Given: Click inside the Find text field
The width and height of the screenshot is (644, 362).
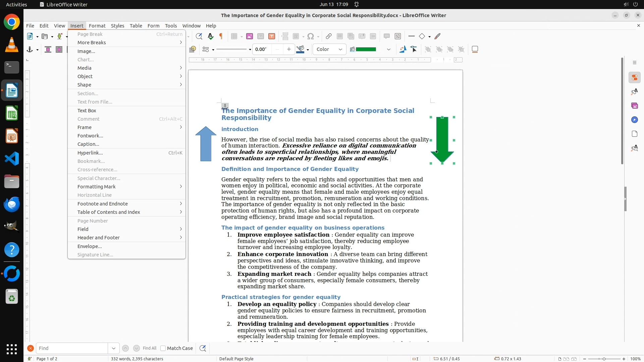Looking at the screenshot, I should click(72, 348).
